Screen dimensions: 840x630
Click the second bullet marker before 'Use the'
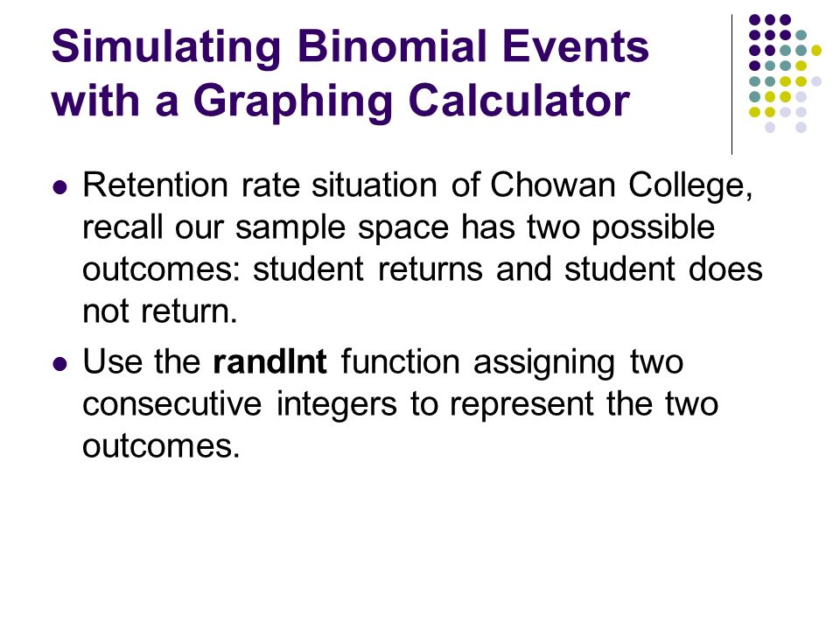60,364
